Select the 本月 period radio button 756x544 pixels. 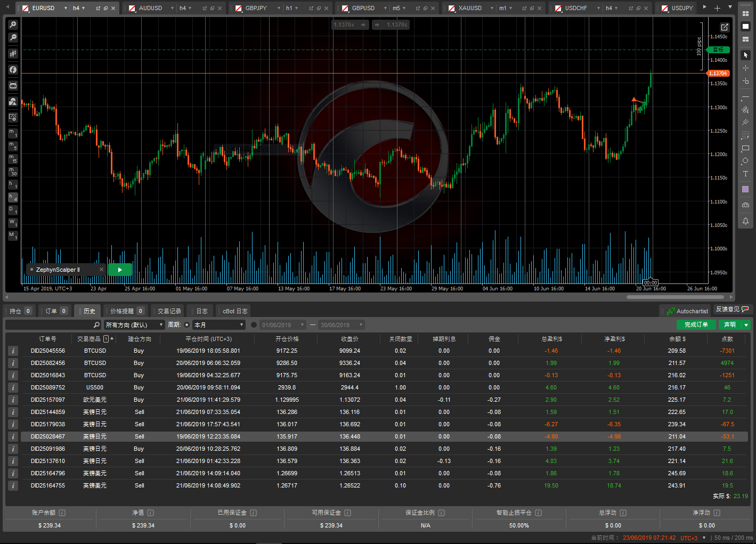(x=186, y=324)
